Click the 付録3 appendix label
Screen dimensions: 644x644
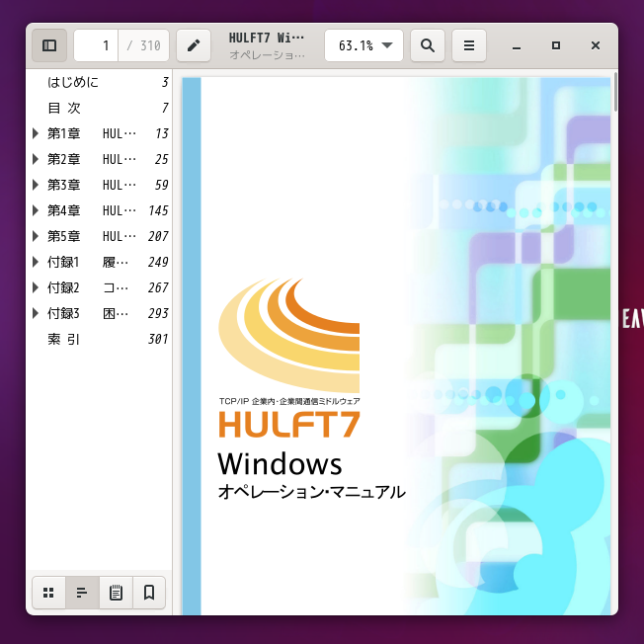63,313
